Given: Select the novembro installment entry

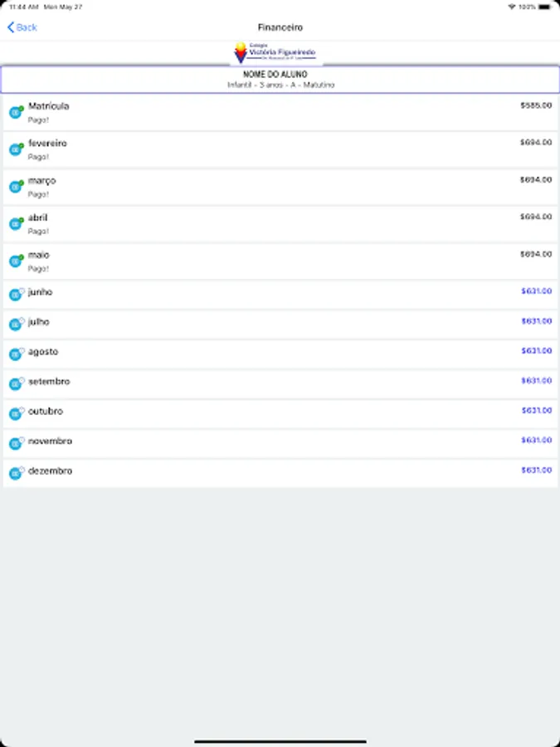Looking at the screenshot, I should point(280,443).
